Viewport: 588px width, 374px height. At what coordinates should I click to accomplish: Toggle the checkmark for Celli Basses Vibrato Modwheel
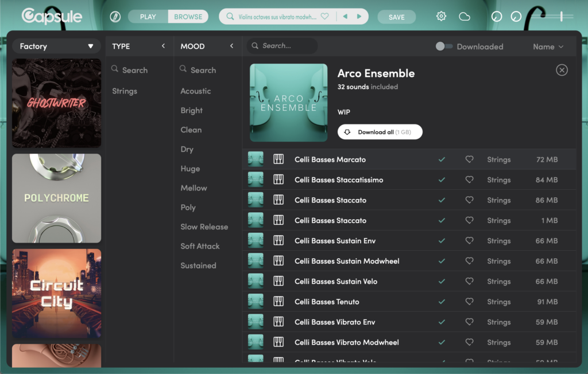(x=441, y=342)
